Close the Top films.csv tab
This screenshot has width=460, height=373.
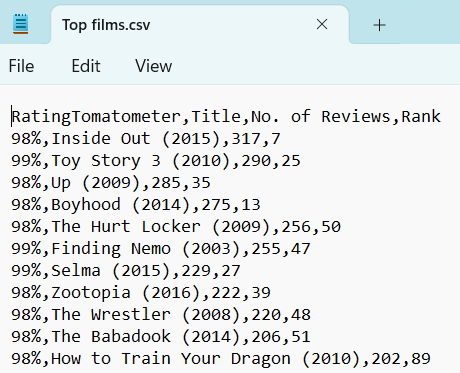click(x=322, y=24)
